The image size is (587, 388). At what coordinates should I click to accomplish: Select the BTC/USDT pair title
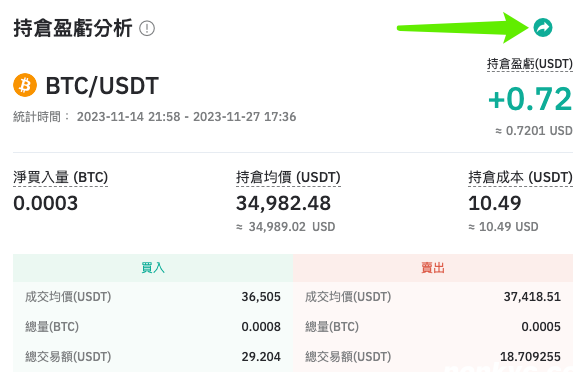(x=102, y=86)
